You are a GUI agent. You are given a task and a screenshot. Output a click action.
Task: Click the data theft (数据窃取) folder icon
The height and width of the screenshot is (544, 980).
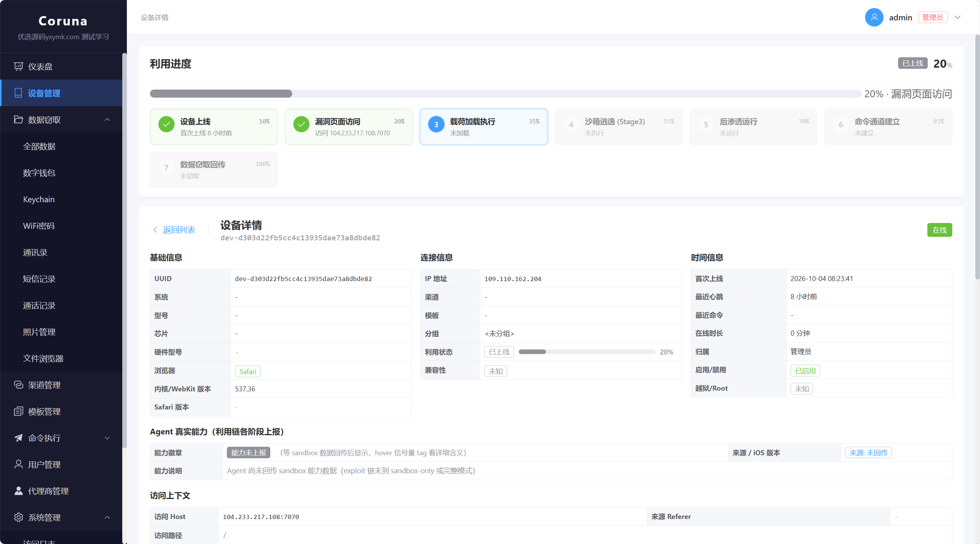[18, 120]
